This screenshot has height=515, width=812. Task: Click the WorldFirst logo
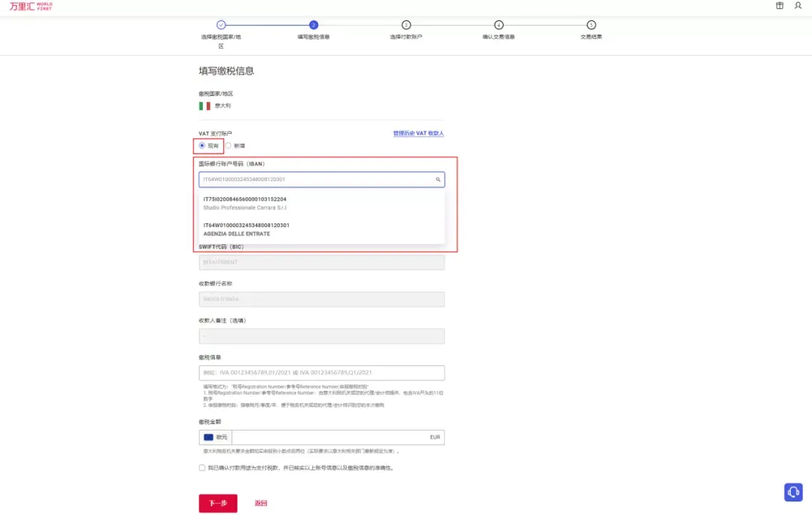coord(31,6)
